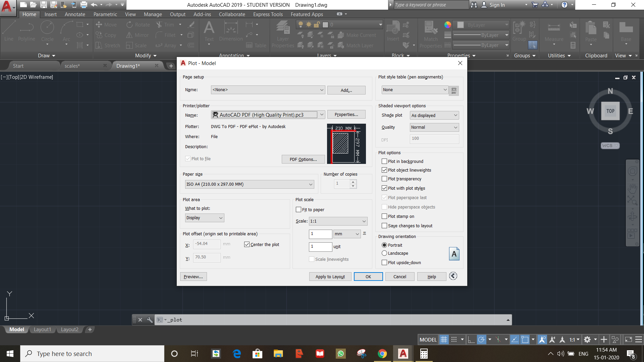Select the Portrait radio button

(x=384, y=245)
